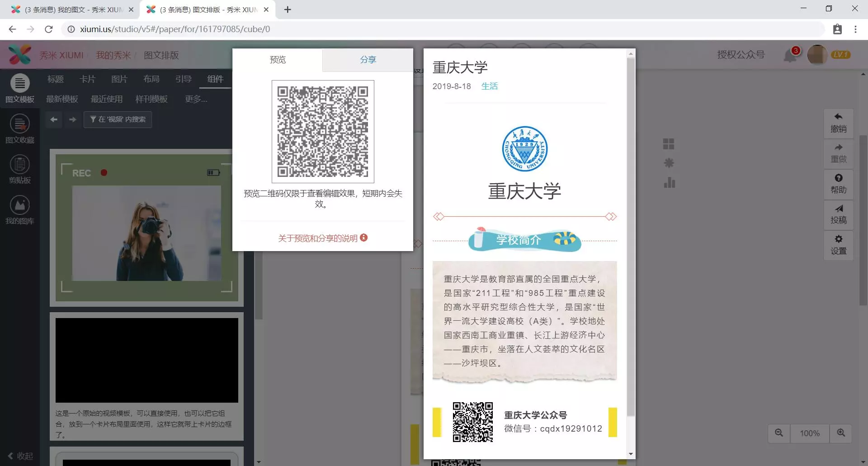
Task: Zoom out with minus magnifier icon
Action: click(x=779, y=433)
